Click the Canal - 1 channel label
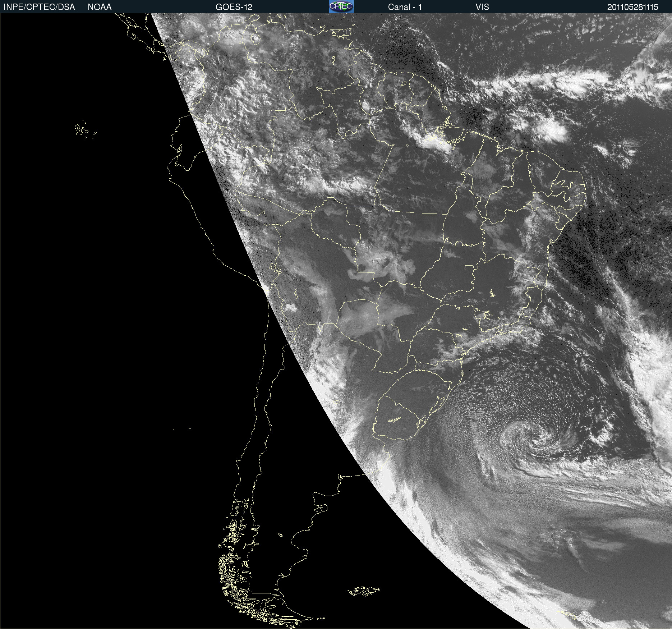 [405, 7]
